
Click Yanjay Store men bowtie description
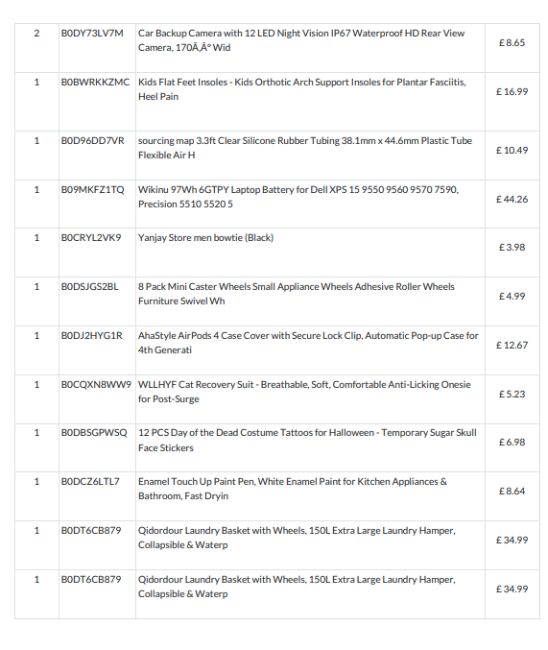pos(206,238)
